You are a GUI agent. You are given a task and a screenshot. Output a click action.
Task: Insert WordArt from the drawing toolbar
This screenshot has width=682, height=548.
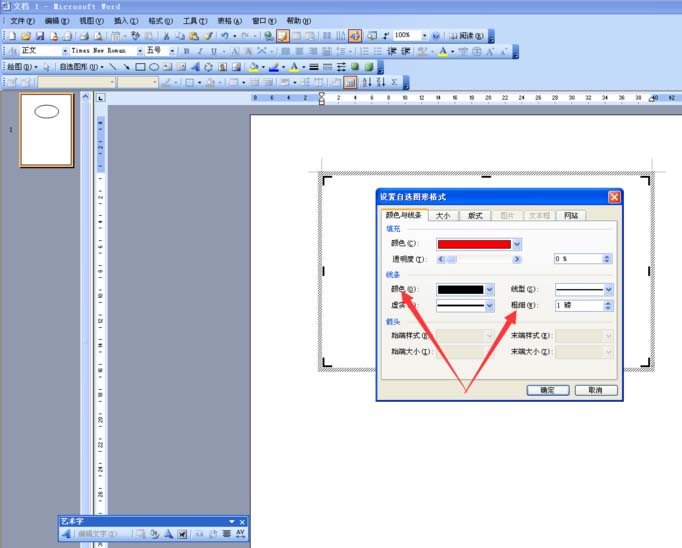coord(195,67)
